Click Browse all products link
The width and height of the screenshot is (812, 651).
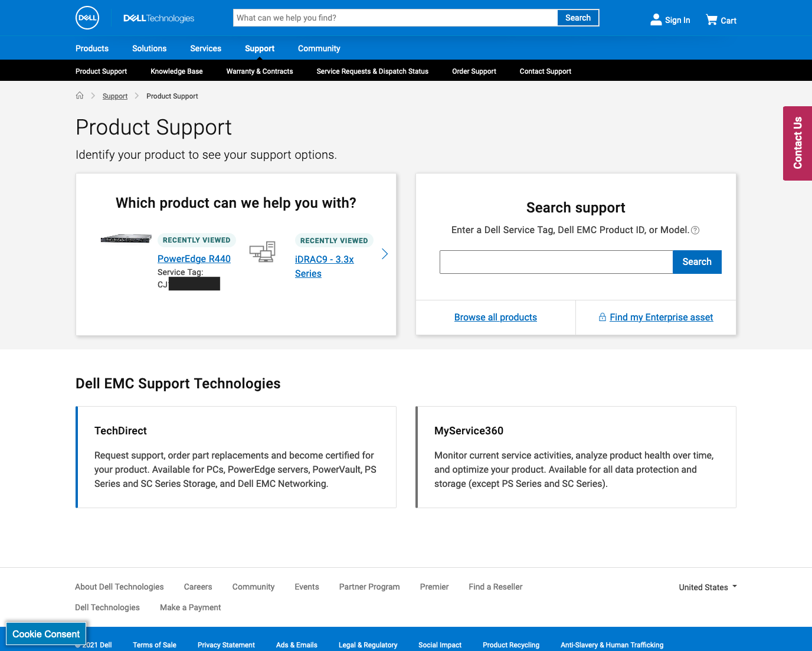tap(496, 317)
